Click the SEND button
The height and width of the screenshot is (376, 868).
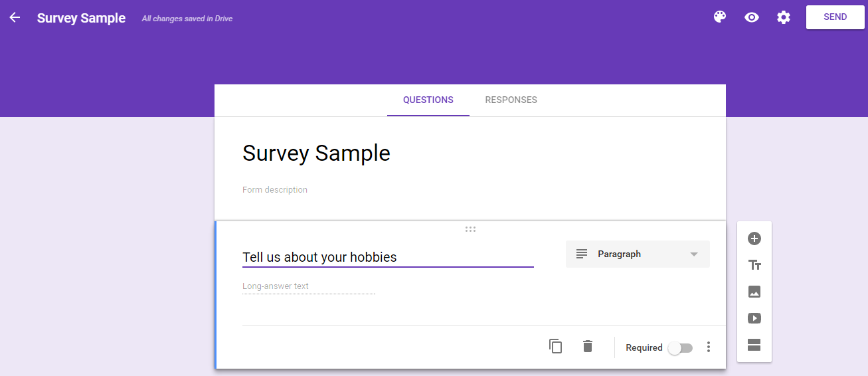[x=835, y=17]
